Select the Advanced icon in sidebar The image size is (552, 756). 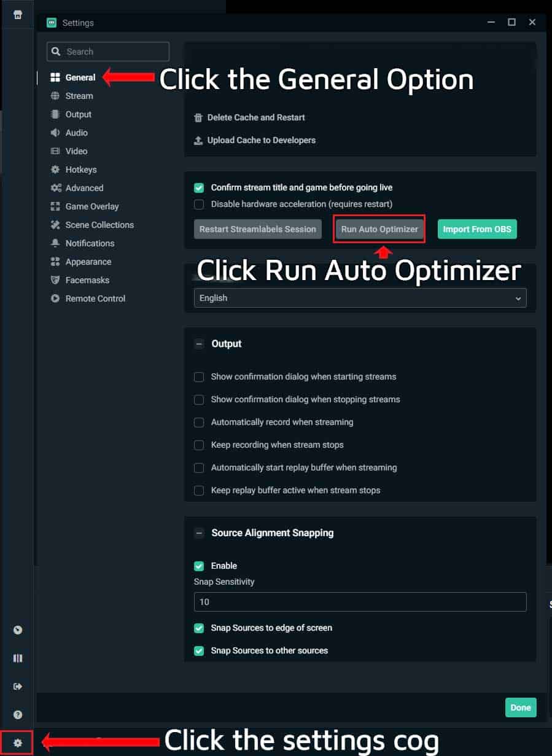point(55,188)
